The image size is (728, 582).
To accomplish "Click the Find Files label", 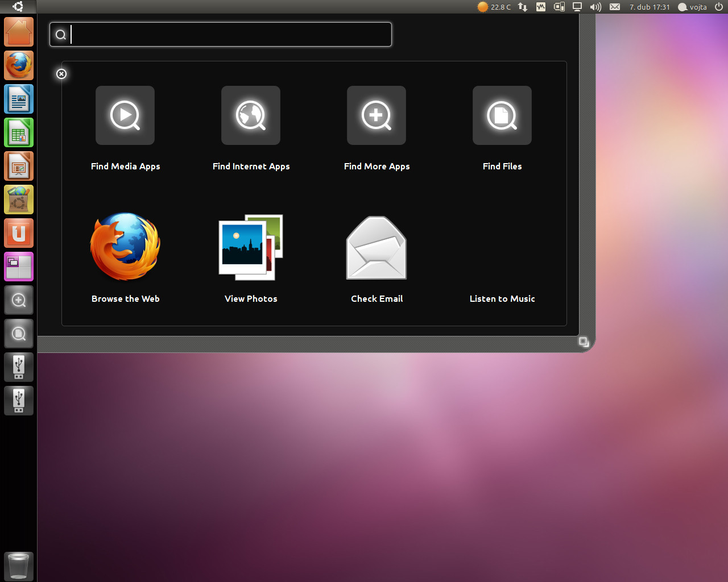I will coord(502,167).
